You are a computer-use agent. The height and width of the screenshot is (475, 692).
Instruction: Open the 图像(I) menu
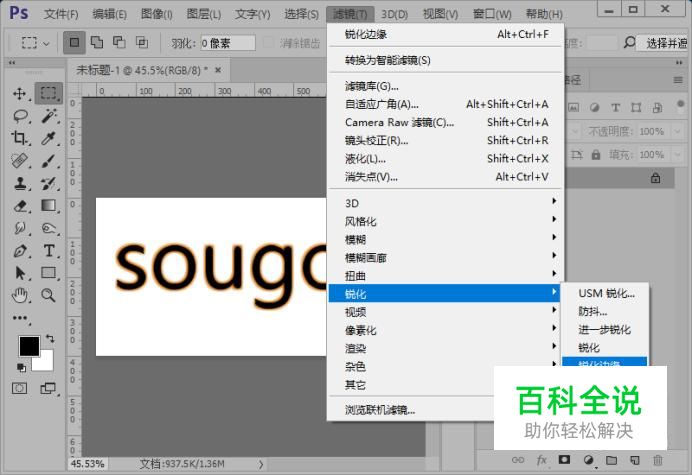[x=156, y=14]
